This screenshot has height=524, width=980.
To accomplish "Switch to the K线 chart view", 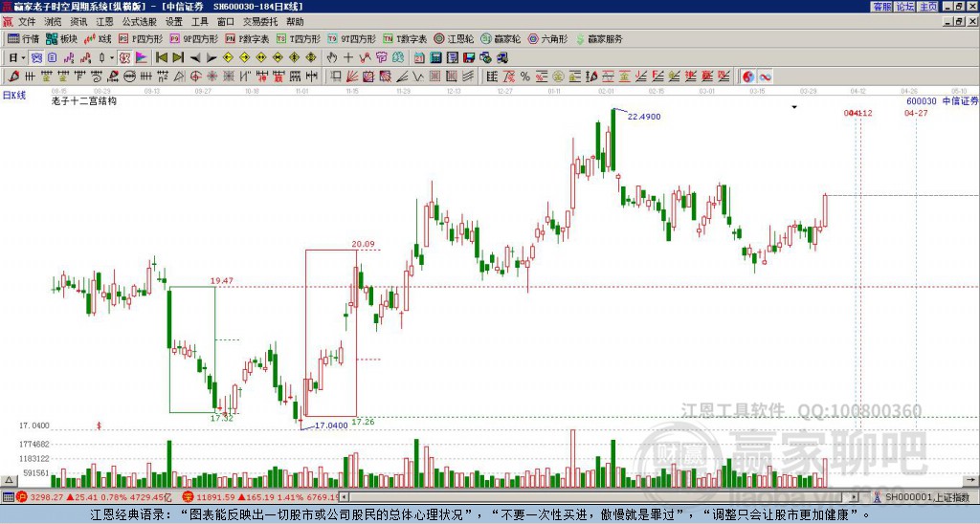I will pyautogui.click(x=99, y=38).
